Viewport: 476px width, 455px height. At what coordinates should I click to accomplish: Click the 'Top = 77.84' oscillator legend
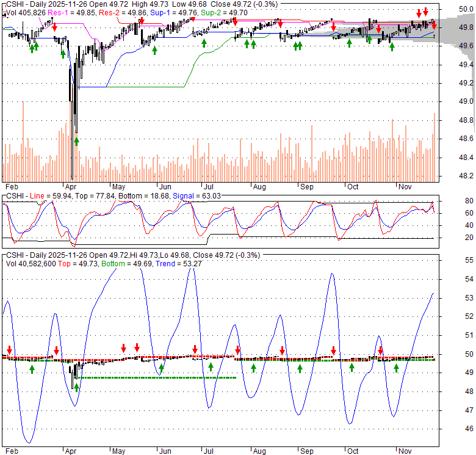(95, 196)
